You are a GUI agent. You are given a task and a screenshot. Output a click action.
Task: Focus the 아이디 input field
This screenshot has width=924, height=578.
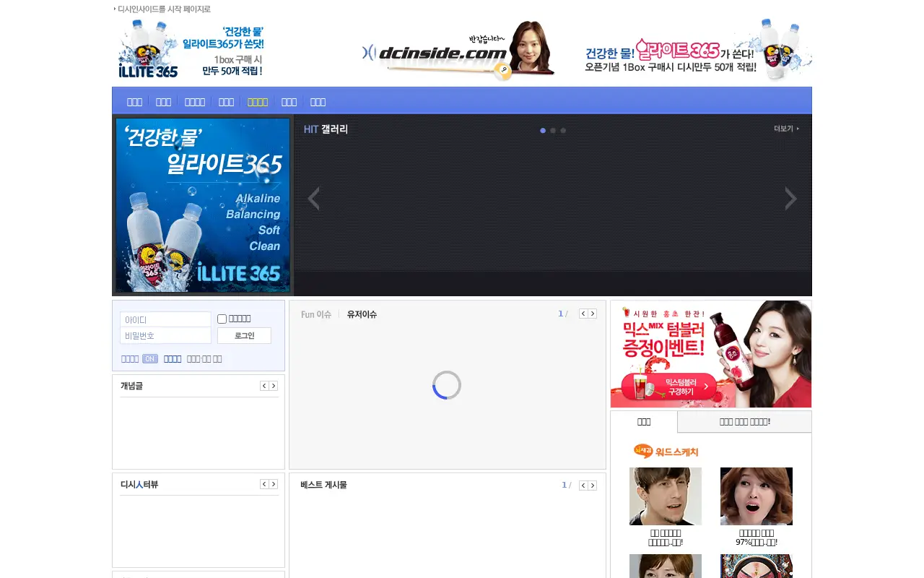(165, 319)
